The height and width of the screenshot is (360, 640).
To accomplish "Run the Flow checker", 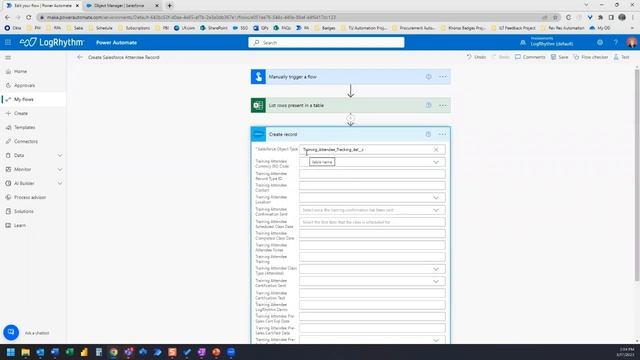I will [591, 57].
